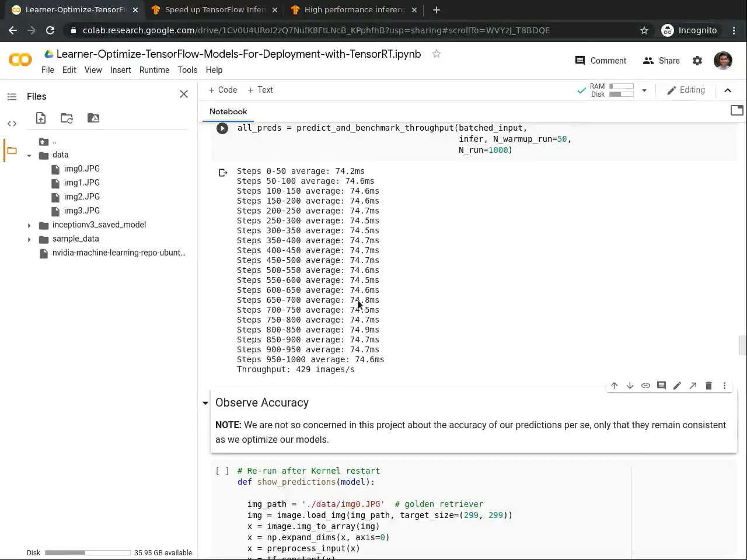Open the Runtime menu
The image size is (747, 560).
(154, 70)
